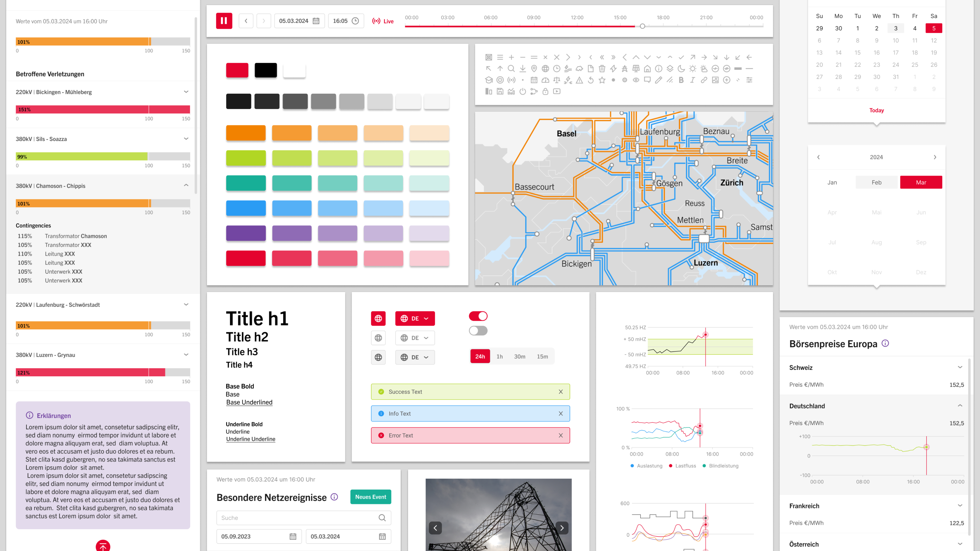The image size is (980, 551).
Task: Click the timeline slider handle near 16:00
Action: pos(642,26)
